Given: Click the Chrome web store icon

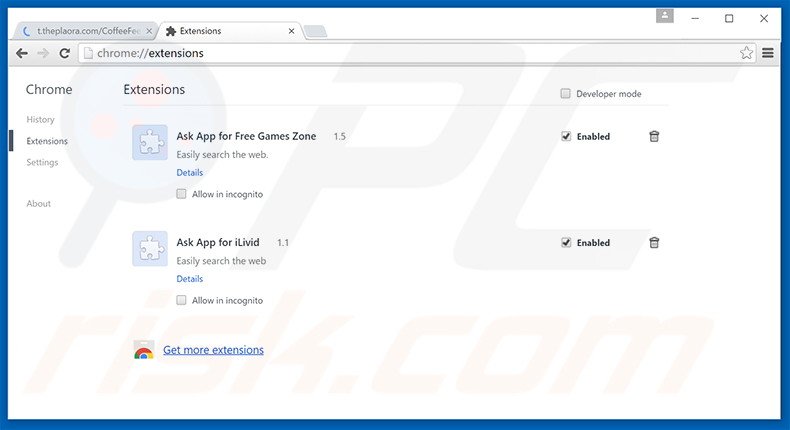Looking at the screenshot, I should pyautogui.click(x=144, y=350).
